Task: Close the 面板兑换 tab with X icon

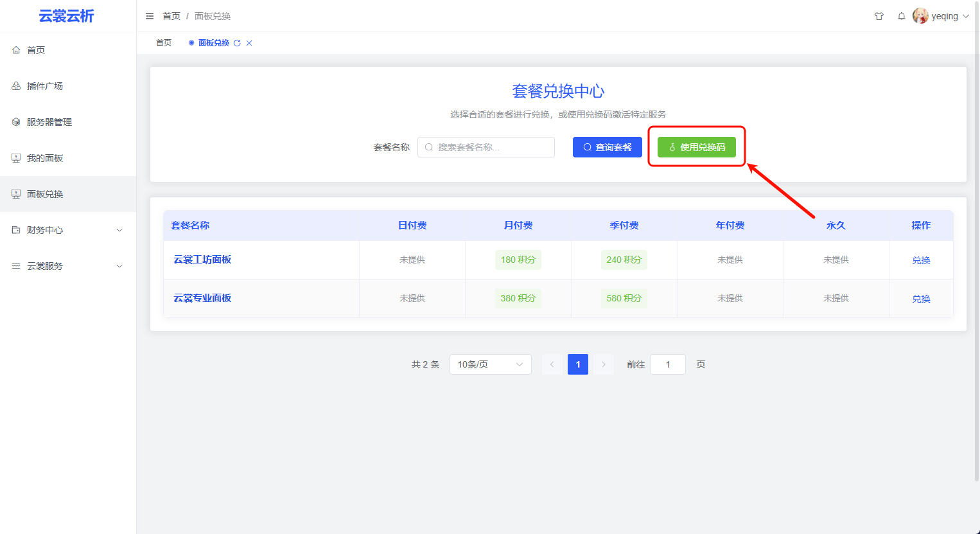Action: pos(249,43)
